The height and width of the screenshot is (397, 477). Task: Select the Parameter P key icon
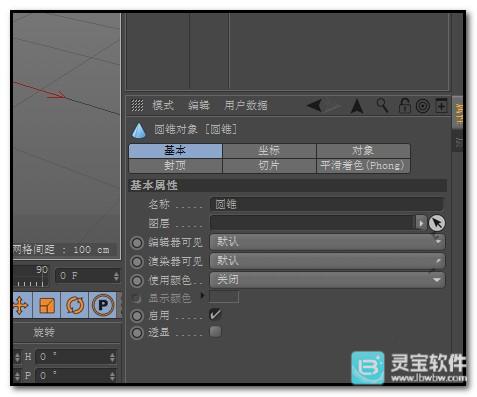tap(103, 305)
